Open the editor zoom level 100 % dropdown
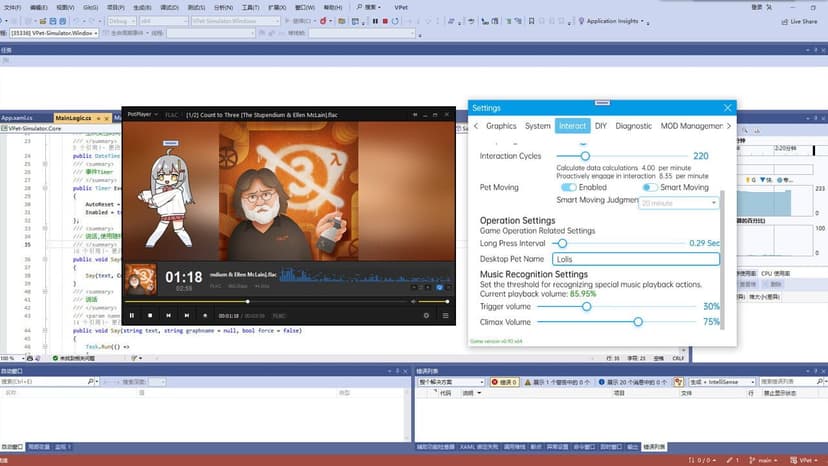Image resolution: width=828 pixels, height=466 pixels. click(x=13, y=358)
